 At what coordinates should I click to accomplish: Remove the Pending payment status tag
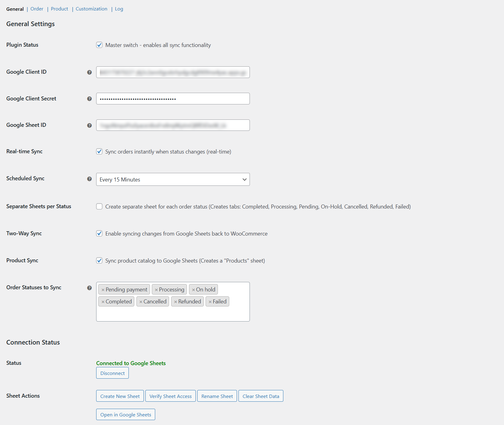pyautogui.click(x=103, y=289)
